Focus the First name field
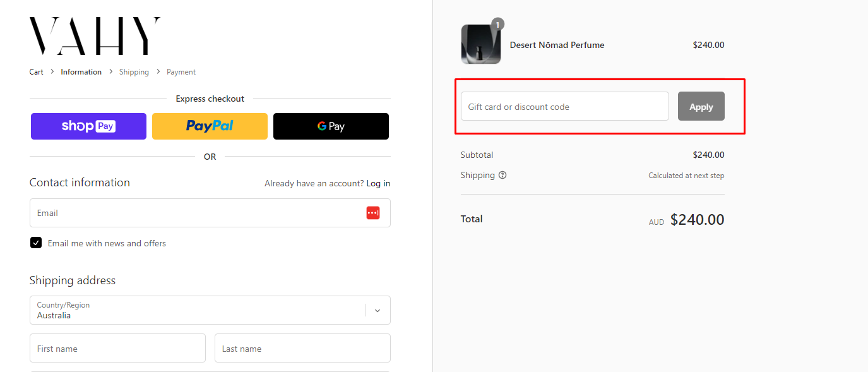The image size is (868, 372). coord(117,348)
